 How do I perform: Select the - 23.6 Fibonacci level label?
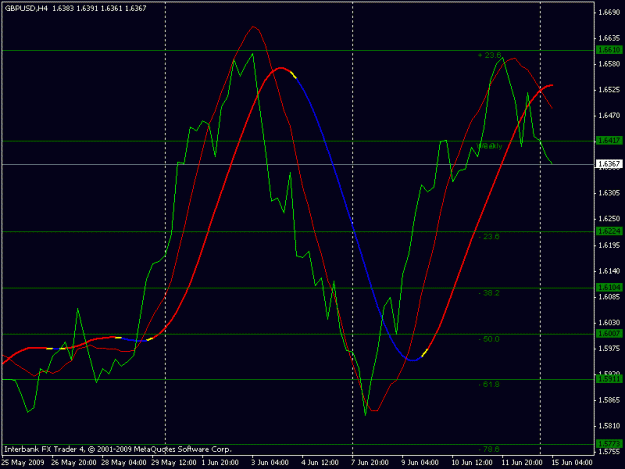pos(489,237)
